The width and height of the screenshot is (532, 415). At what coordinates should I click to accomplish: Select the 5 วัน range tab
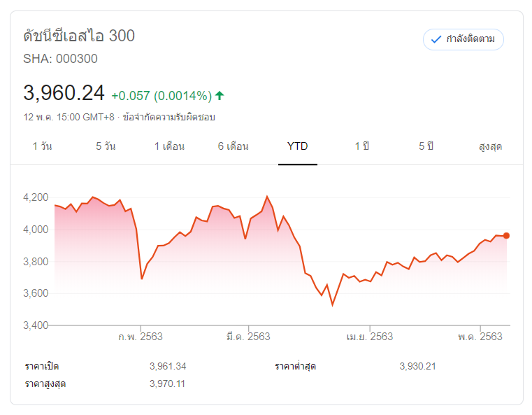click(x=106, y=146)
